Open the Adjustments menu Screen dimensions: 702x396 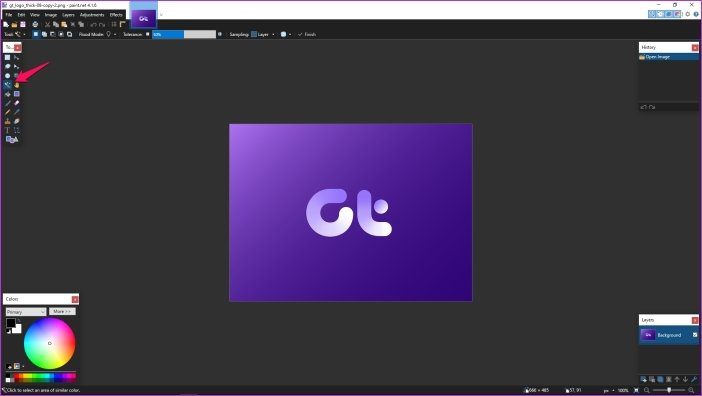click(x=92, y=15)
